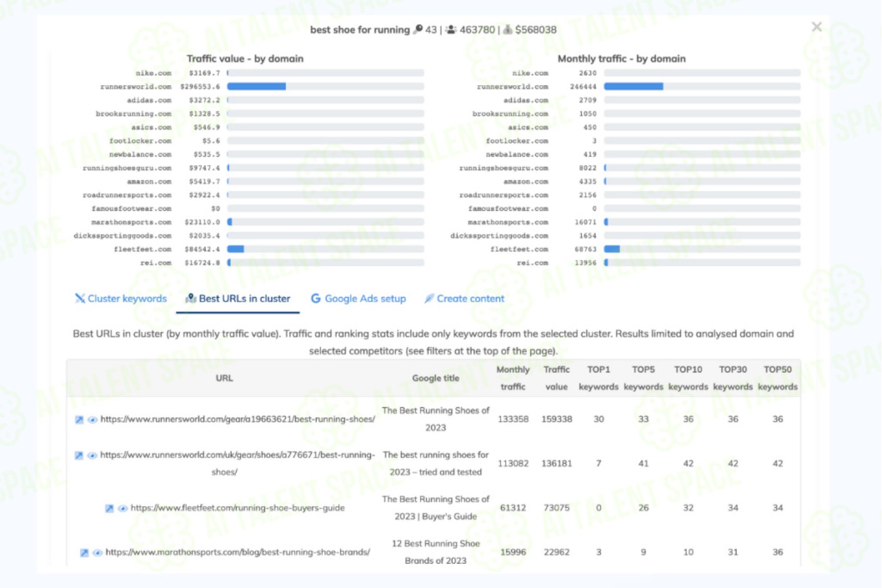This screenshot has height=588, width=882.
Task: Click the runnersworld.com traffic value bar
Action: click(x=325, y=86)
